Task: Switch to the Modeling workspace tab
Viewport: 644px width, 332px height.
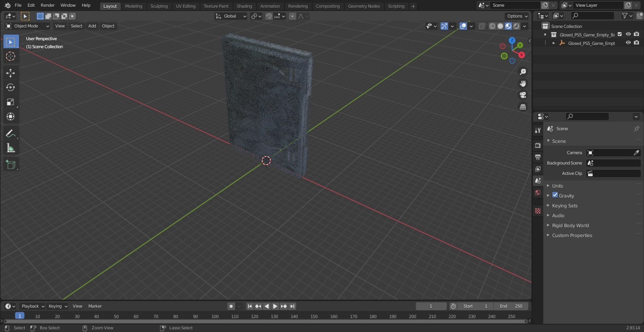Action: tap(133, 6)
